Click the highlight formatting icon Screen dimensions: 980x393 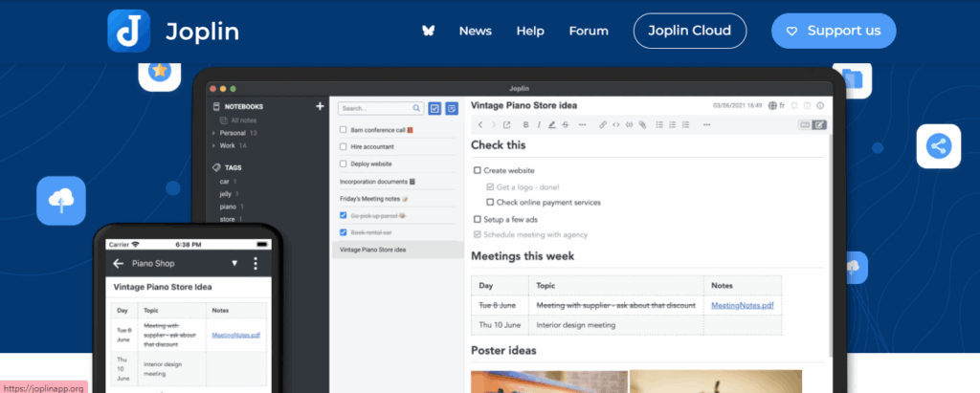(x=552, y=125)
